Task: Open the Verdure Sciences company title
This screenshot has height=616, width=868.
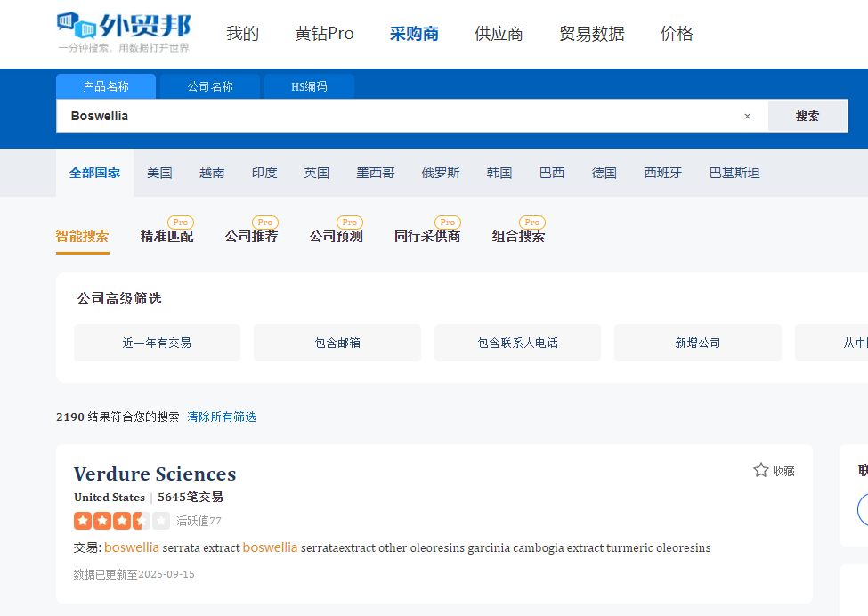Action: pyautogui.click(x=155, y=474)
